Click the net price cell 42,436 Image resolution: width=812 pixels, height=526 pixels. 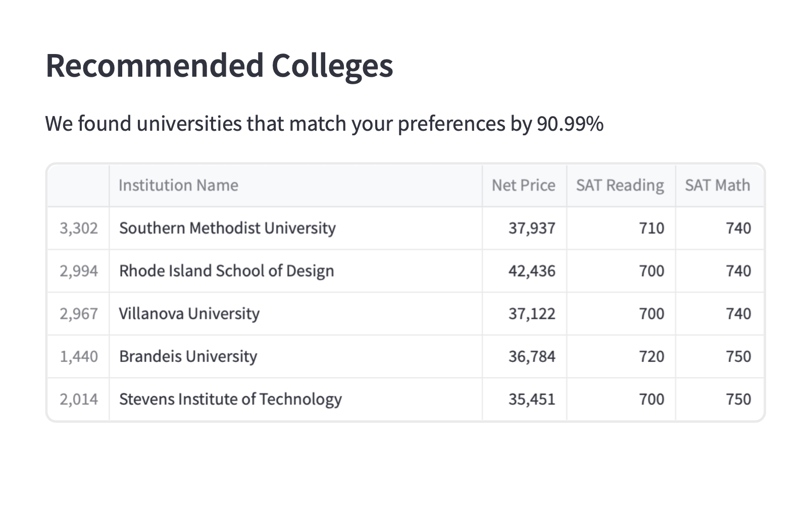point(531,271)
